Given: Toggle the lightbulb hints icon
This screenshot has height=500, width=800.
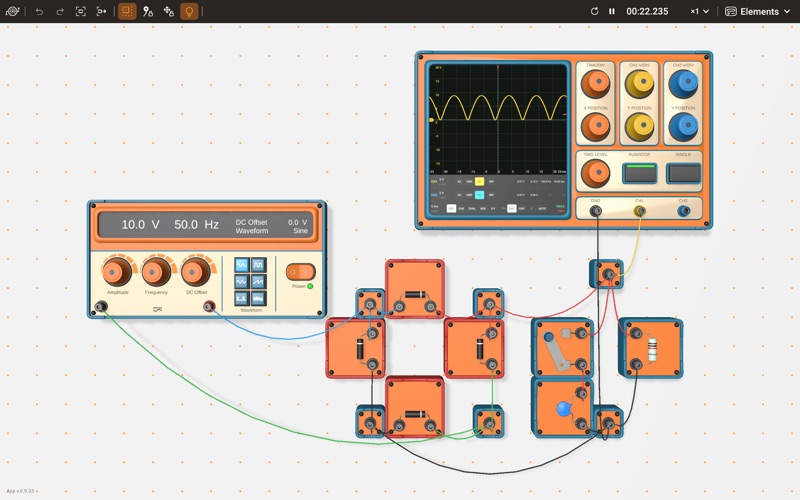Looking at the screenshot, I should [189, 11].
